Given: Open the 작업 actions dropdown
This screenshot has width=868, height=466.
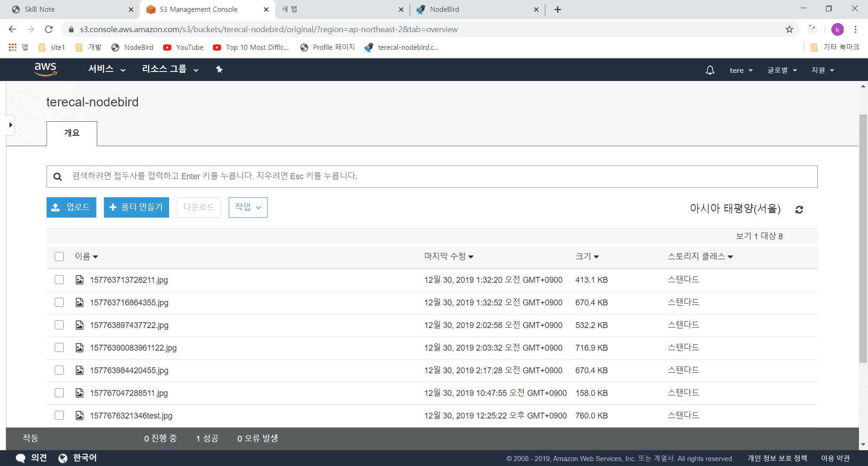Looking at the screenshot, I should pos(248,207).
